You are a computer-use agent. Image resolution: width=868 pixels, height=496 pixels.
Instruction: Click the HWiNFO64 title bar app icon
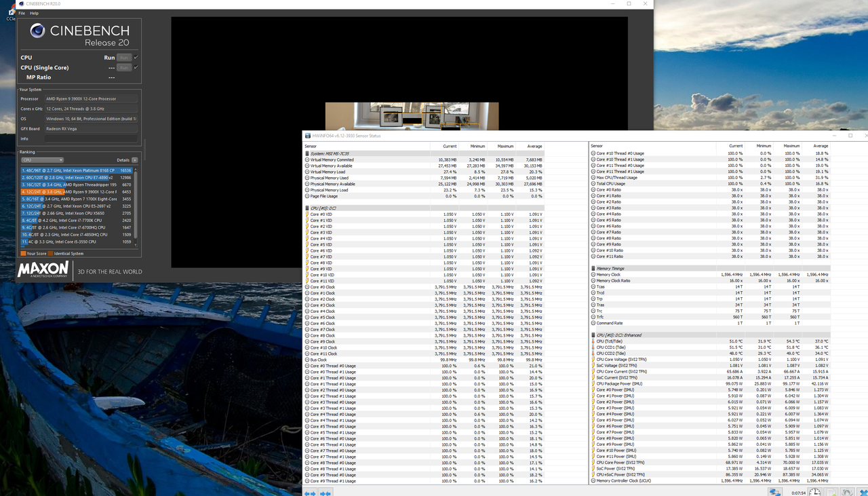(x=308, y=136)
